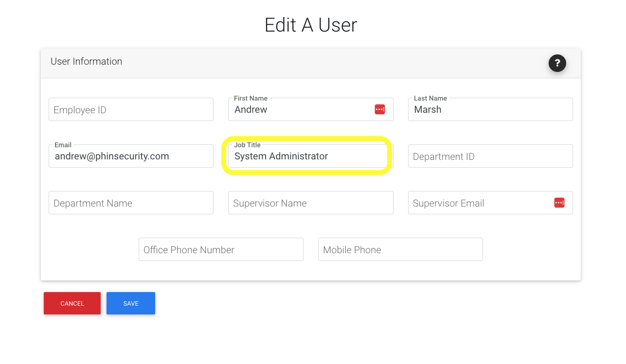Click the Supervisor Name input field
Viewport: 626px width, 364px height.
(310, 203)
